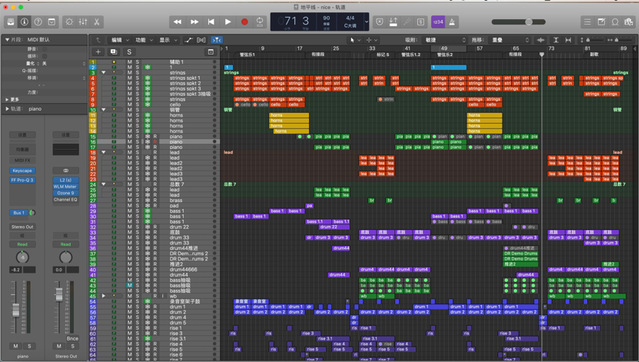Screen dimensions: 639x362
Task: Click the Smart Controls dial icon
Action: [x=69, y=22]
